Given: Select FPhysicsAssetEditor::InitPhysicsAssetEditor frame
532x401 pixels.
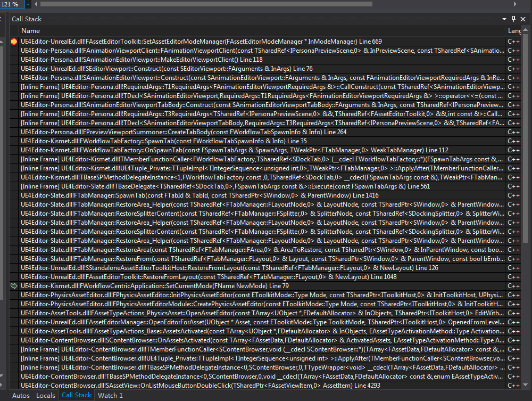Looking at the screenshot, I should point(262,295).
